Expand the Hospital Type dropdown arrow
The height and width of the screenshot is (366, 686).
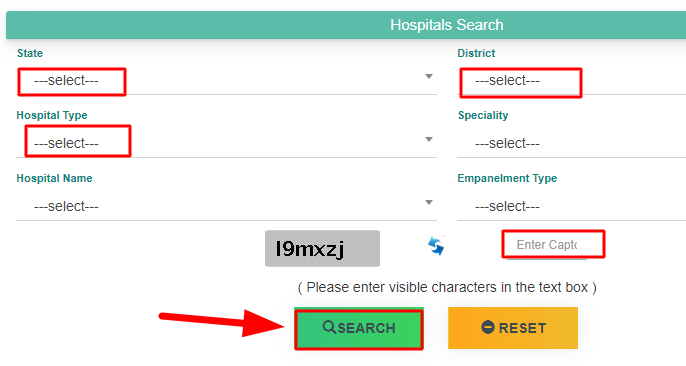[x=429, y=139]
